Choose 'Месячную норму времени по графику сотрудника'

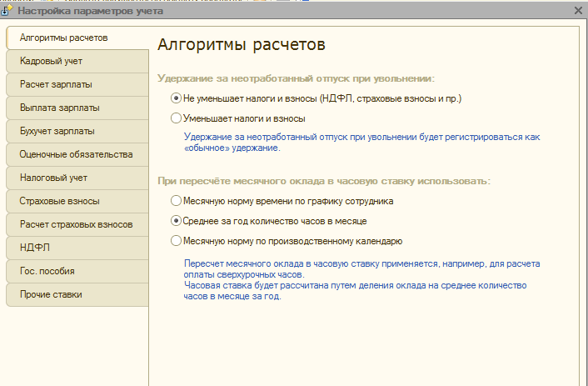[x=175, y=201]
